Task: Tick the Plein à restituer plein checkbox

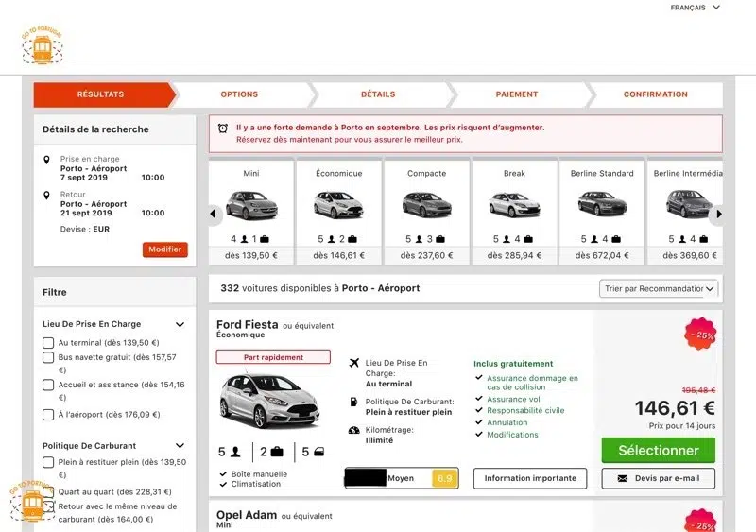Action: [48, 462]
